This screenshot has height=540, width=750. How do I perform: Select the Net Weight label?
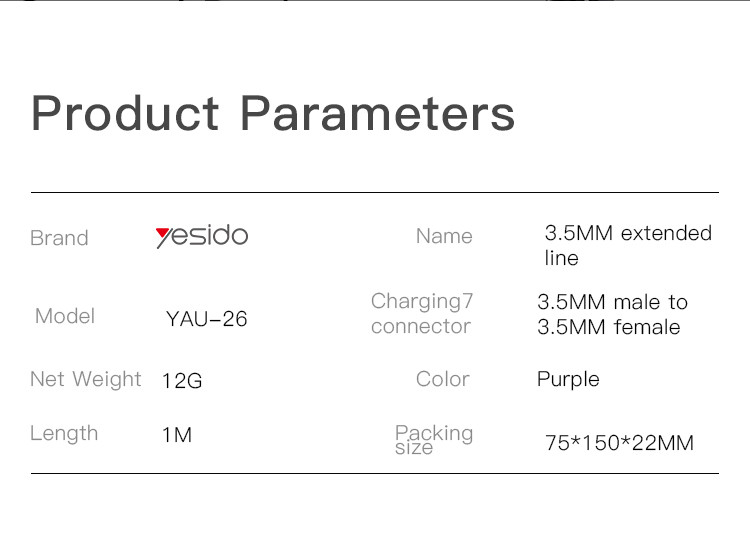[x=86, y=379]
